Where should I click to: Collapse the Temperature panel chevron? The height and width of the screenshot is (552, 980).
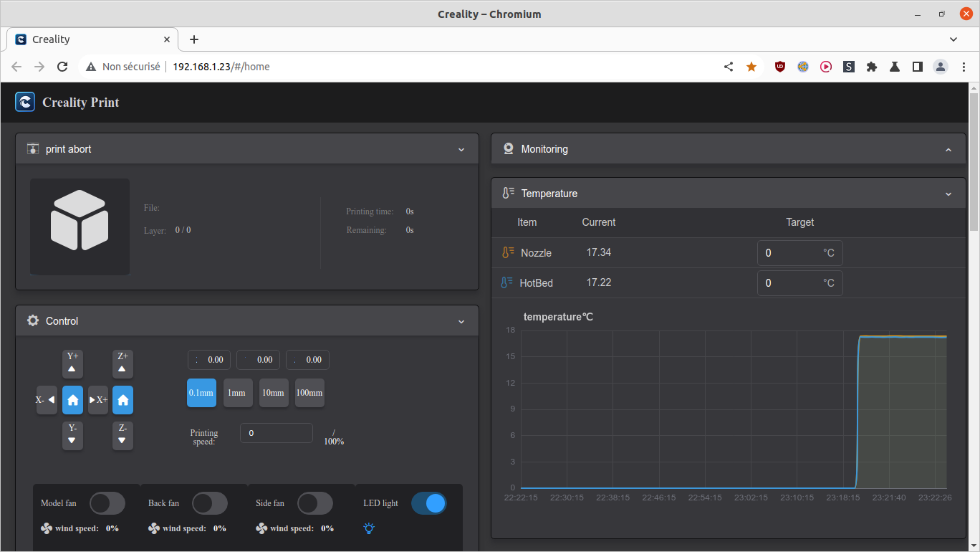pyautogui.click(x=948, y=194)
